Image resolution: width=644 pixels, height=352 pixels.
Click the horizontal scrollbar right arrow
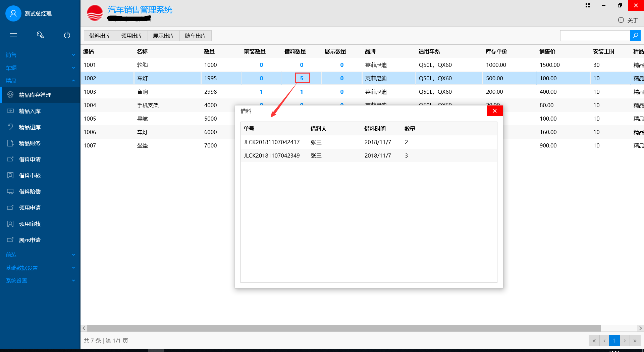(640, 328)
